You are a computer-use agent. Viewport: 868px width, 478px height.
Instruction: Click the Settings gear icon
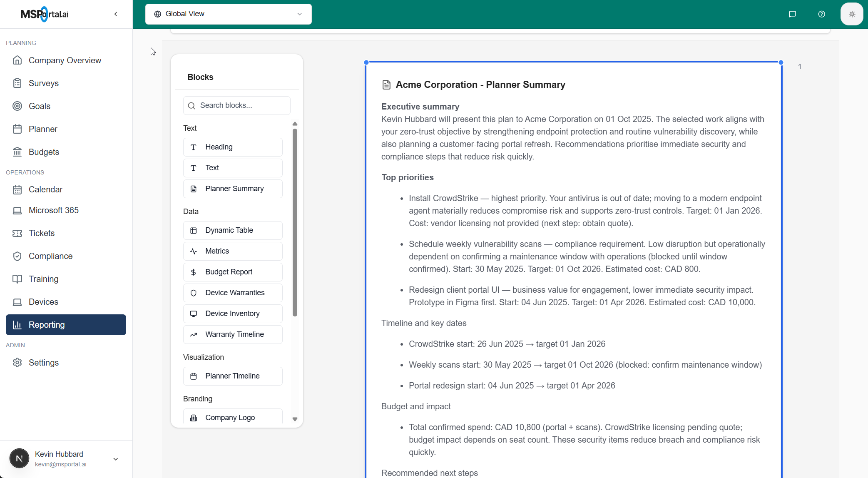[x=17, y=363]
